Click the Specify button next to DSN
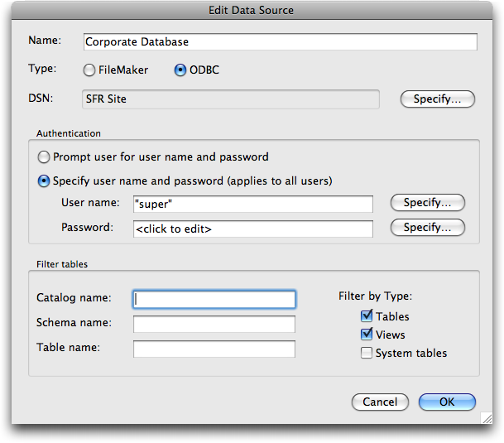This screenshot has height=443, width=504. [438, 99]
